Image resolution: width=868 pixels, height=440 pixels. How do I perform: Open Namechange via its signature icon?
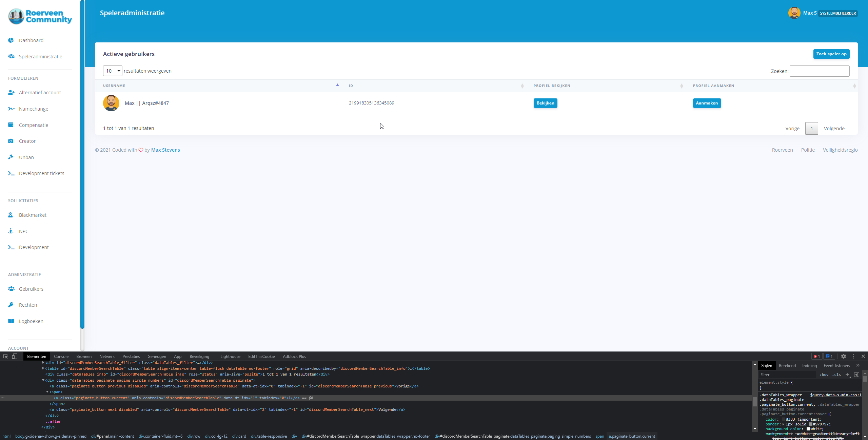(x=11, y=109)
